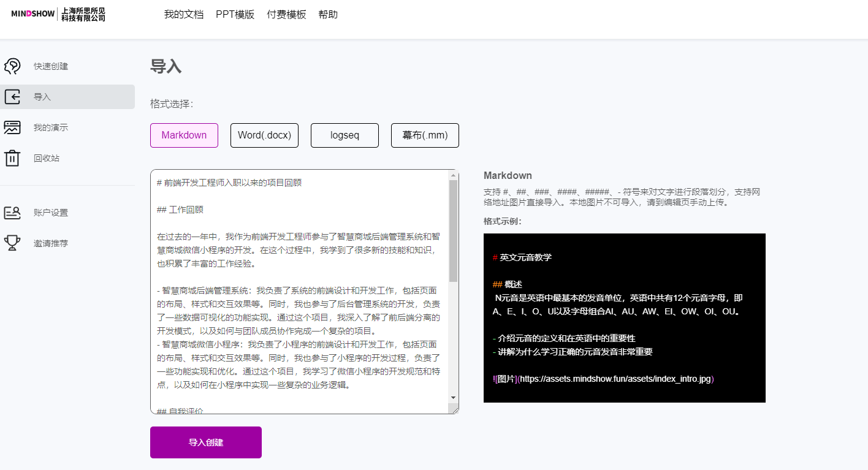Click the '- 讲解为什么学习正确的元音发音' example line
Image resolution: width=868 pixels, height=470 pixels.
[x=573, y=352]
